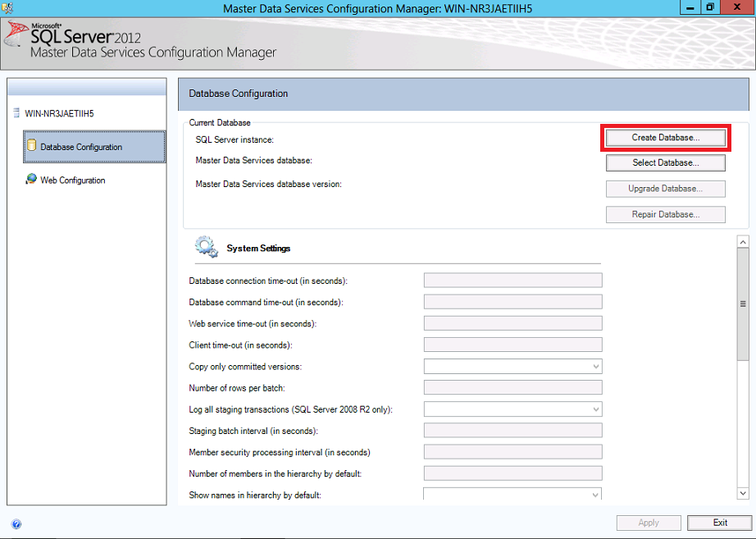Click the System Settings gears icon
This screenshot has height=539, width=756.
click(207, 247)
